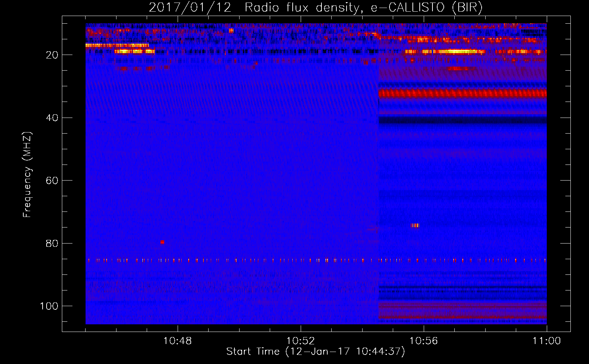The width and height of the screenshot is (589, 364).
Task: Click the 'Frequency (MHZ)' axis label
Action: (x=27, y=175)
